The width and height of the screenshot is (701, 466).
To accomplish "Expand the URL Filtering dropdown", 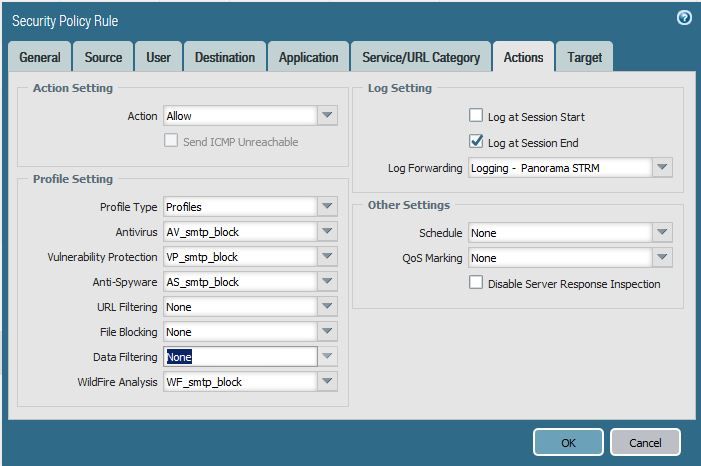I will pyautogui.click(x=327, y=307).
